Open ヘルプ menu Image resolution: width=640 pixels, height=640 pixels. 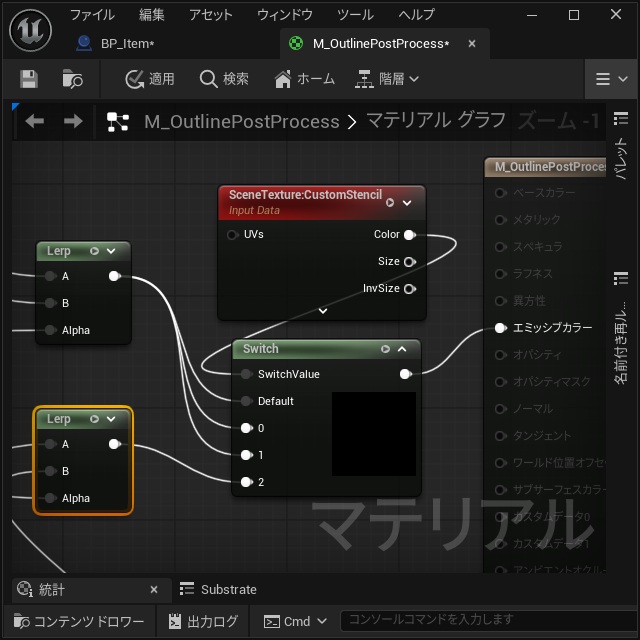416,15
